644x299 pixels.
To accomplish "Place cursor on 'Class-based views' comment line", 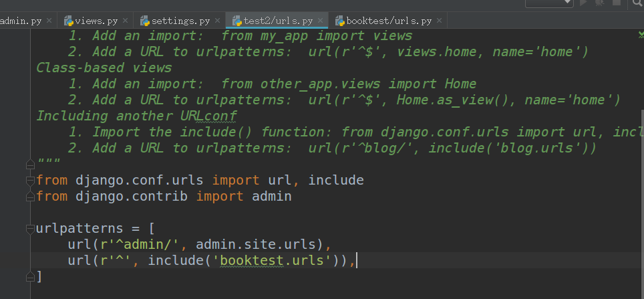I will pos(104,68).
